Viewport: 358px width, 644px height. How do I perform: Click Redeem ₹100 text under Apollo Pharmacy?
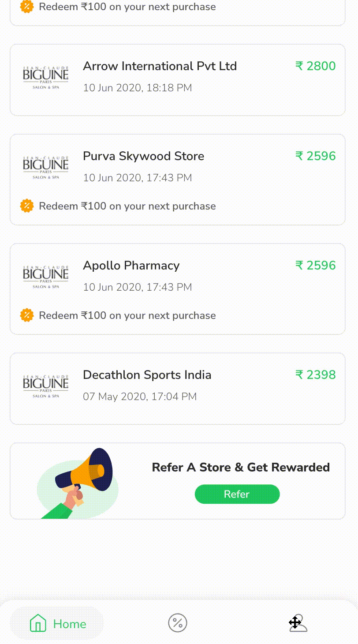[x=127, y=315]
